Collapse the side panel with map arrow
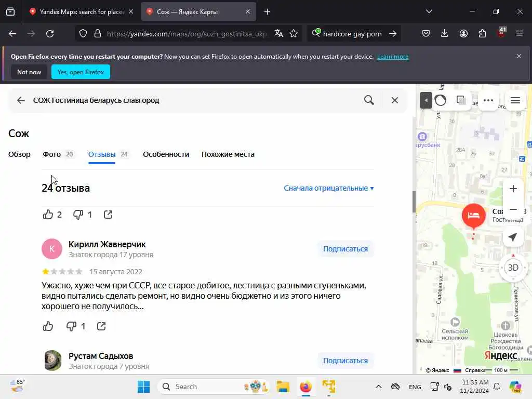The image size is (532, 399). pos(426,100)
